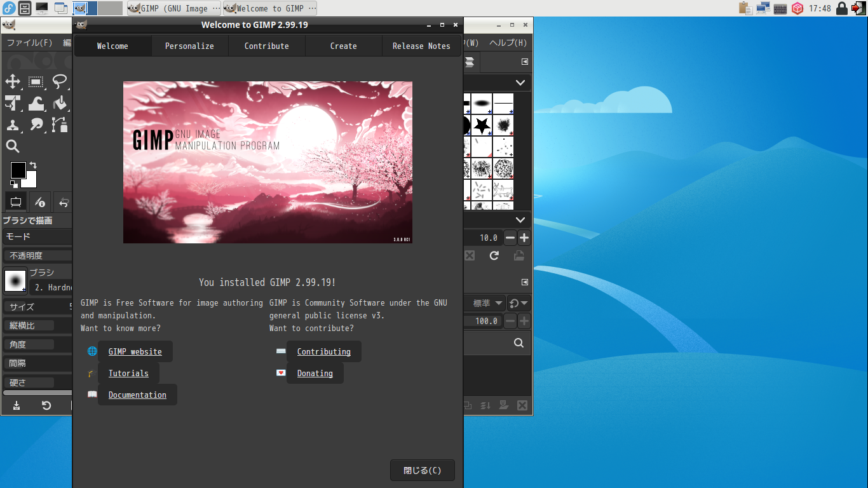Select the Rectangle Select tool
Viewport: 868px width, 488px height.
click(36, 82)
